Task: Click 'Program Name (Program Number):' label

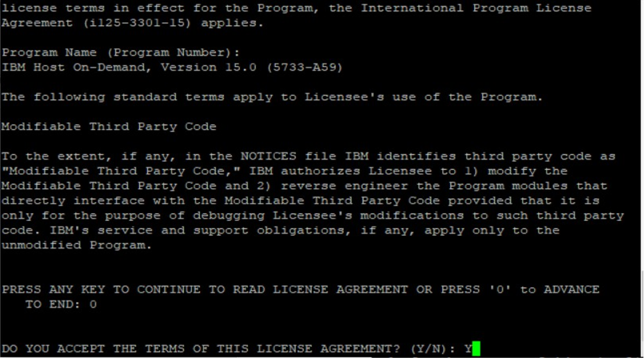Action: 120,53
